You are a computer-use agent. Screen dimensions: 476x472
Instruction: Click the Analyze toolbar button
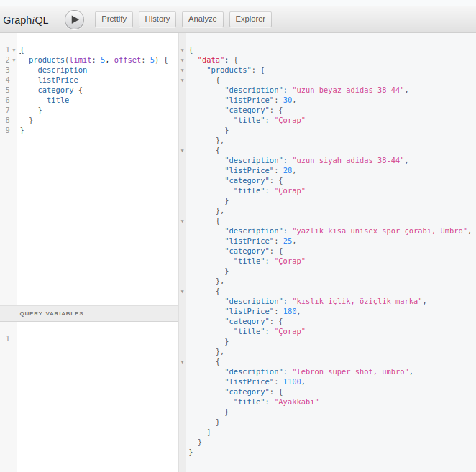coord(202,19)
